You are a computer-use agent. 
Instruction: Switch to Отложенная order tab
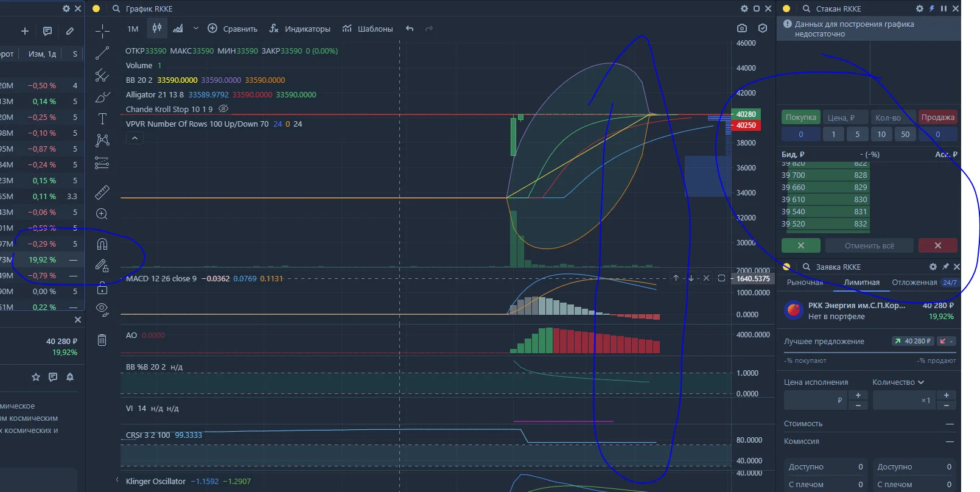point(914,283)
